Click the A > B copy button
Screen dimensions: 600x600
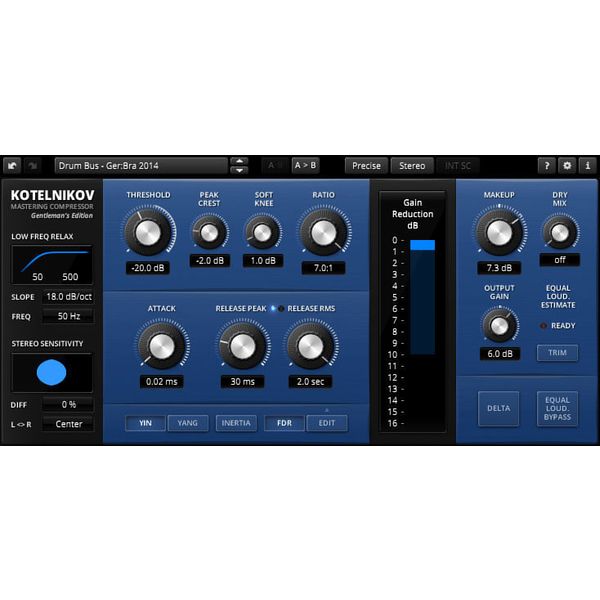(305, 165)
